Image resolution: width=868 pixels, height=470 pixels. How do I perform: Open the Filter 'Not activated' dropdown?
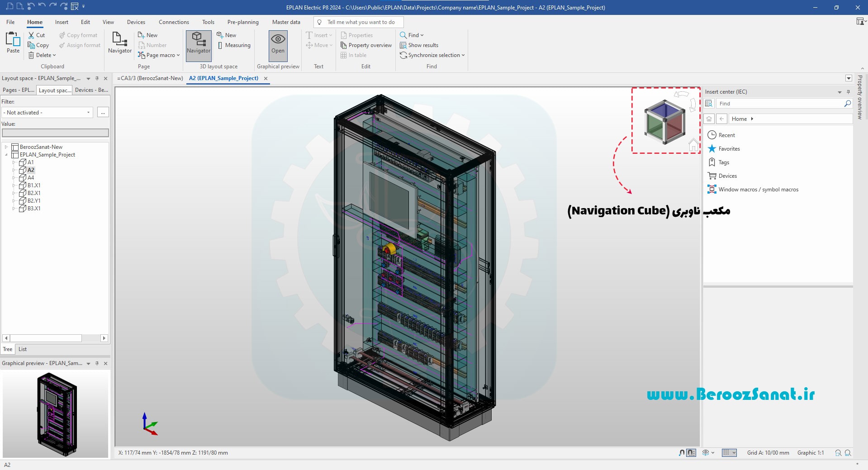47,113
